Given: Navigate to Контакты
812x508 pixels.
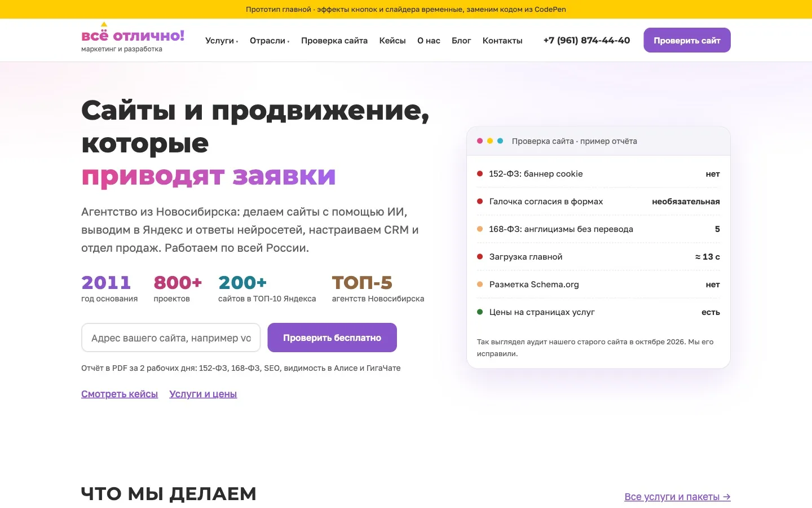Looking at the screenshot, I should pos(502,41).
